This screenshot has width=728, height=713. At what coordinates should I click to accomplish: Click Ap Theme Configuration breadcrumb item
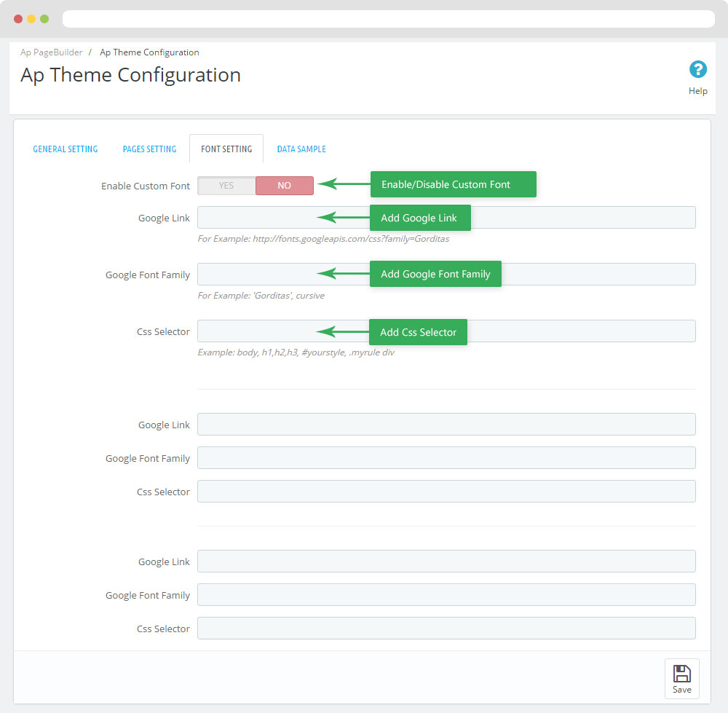click(149, 52)
